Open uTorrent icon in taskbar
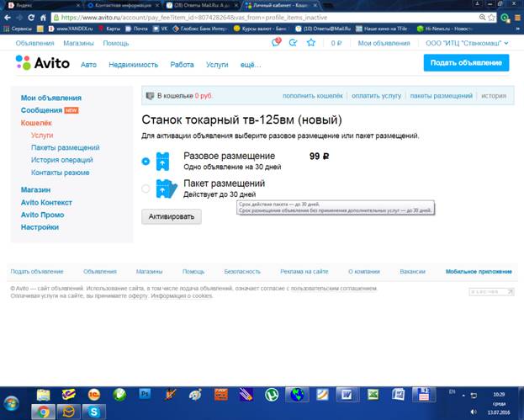524x420 pixels. 272,395
